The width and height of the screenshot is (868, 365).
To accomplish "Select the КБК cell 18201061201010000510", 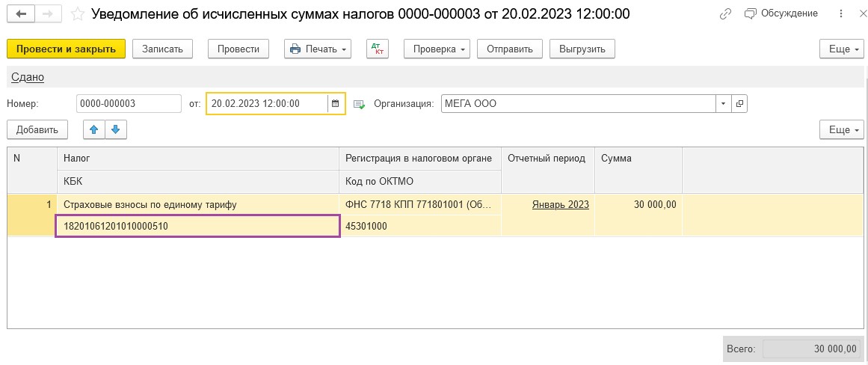I will coord(197,226).
